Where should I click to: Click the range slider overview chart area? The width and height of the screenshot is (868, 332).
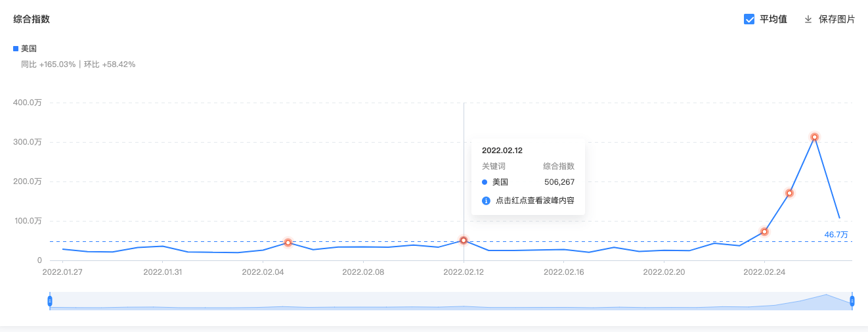(x=451, y=301)
